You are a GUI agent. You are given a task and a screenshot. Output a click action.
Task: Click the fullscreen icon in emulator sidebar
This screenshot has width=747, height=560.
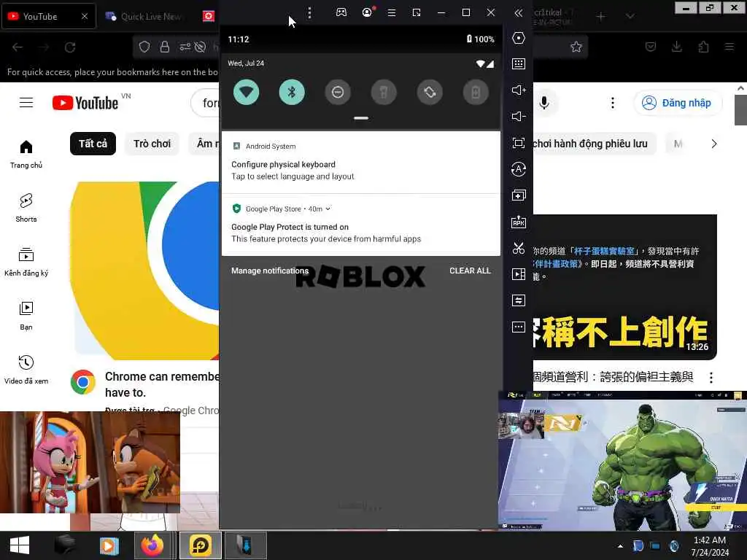coord(519,143)
